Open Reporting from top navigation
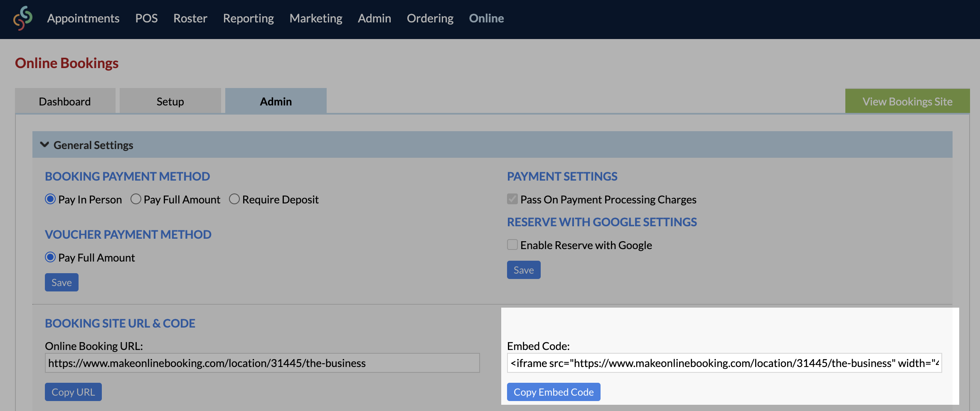This screenshot has width=980, height=411. pos(248,18)
